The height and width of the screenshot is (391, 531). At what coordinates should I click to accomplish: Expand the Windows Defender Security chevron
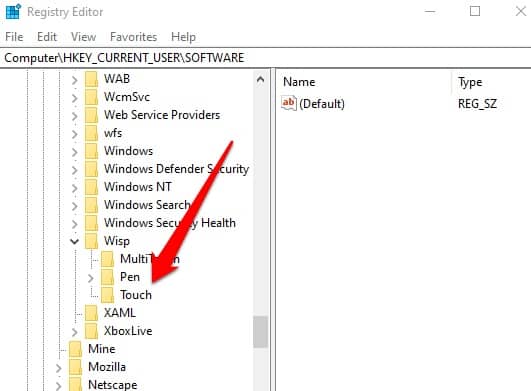tap(75, 170)
